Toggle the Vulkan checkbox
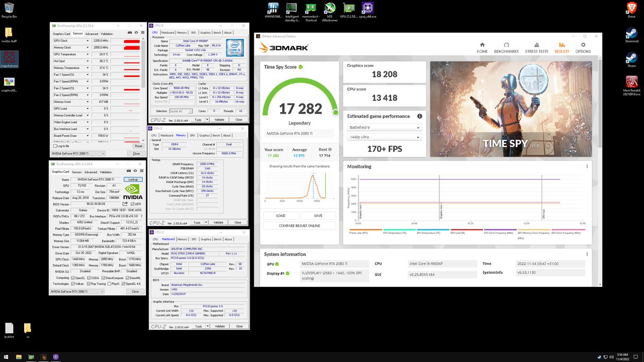 pos(74,283)
